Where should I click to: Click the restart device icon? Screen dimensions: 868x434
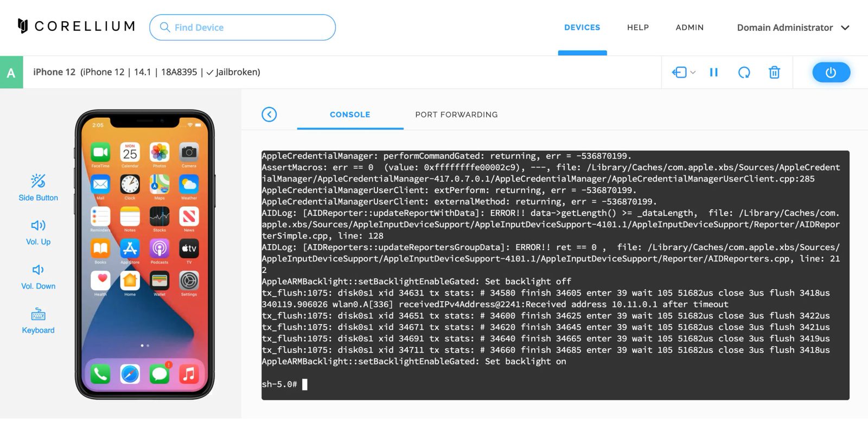click(744, 72)
